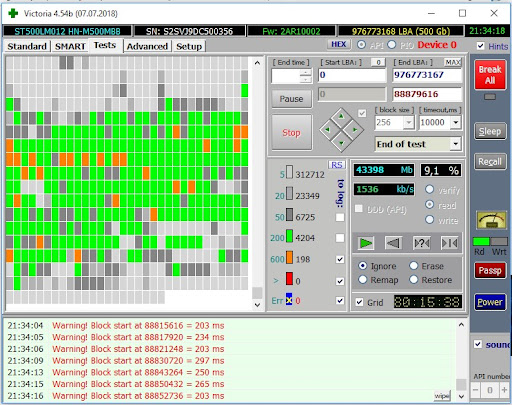The width and height of the screenshot is (512, 405).
Task: Click the wipe button in the log
Action: tap(442, 396)
